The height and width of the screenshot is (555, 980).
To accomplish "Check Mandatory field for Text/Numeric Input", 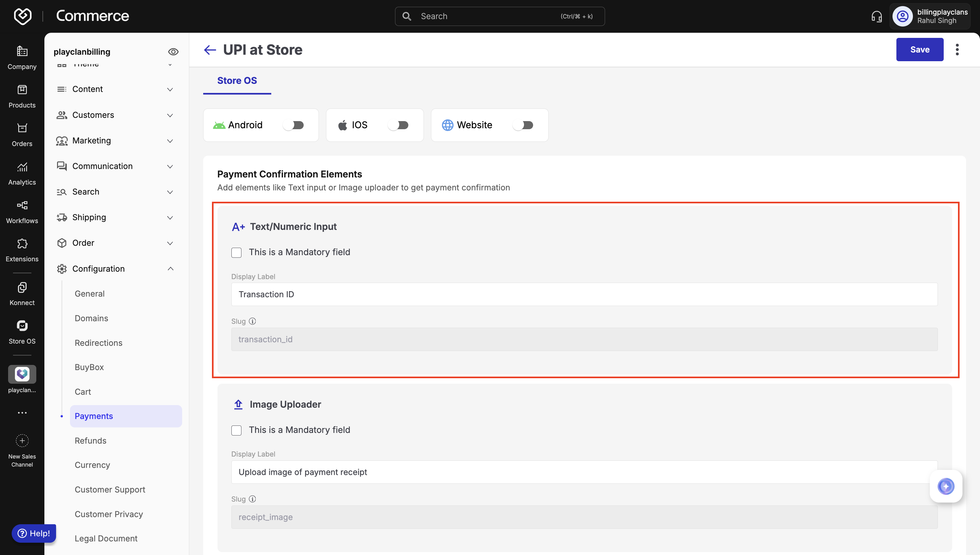I will (236, 252).
